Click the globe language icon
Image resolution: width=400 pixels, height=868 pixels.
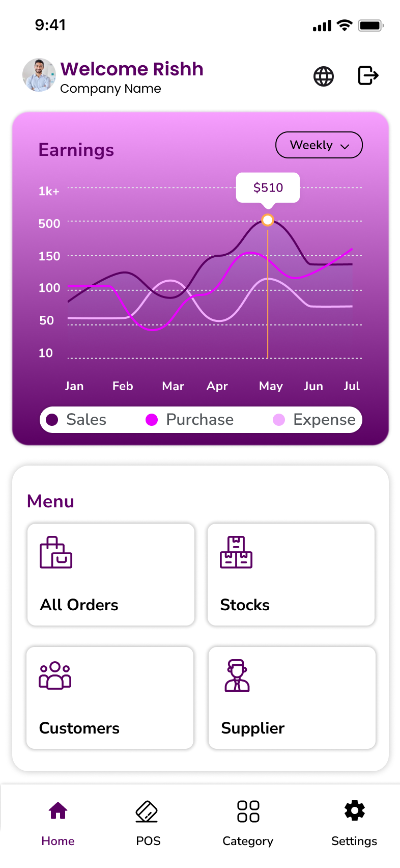point(324,76)
